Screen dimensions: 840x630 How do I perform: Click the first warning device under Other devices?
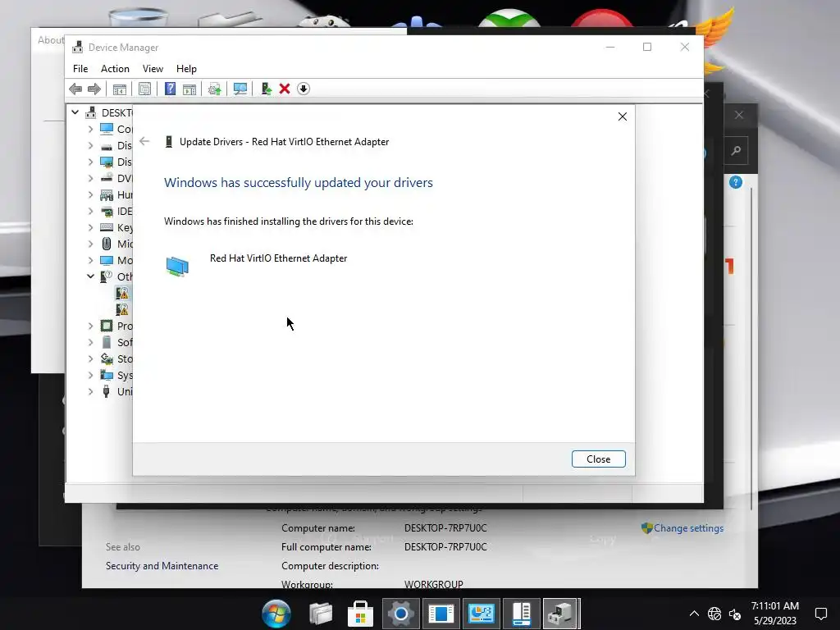(123, 293)
